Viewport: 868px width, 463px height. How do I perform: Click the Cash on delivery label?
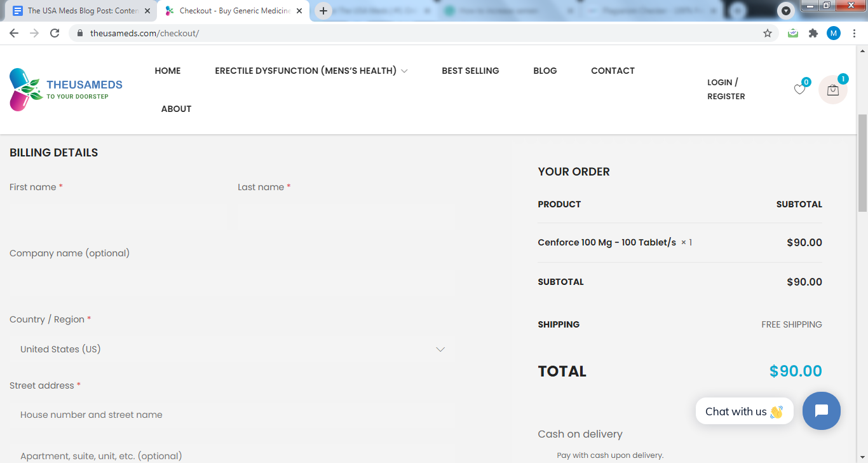[x=580, y=434]
